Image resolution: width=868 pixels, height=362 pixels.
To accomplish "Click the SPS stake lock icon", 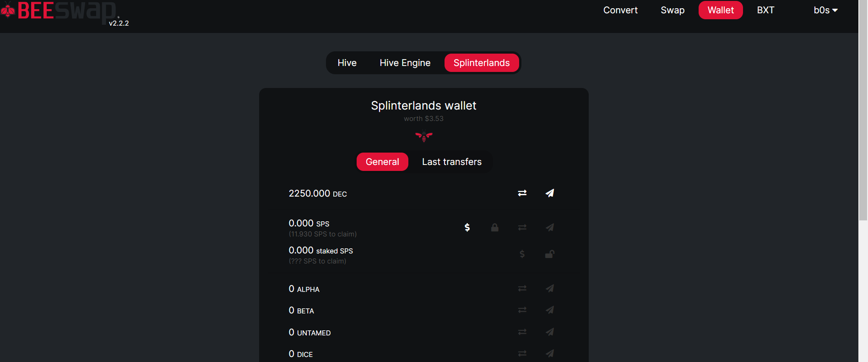I will [495, 227].
